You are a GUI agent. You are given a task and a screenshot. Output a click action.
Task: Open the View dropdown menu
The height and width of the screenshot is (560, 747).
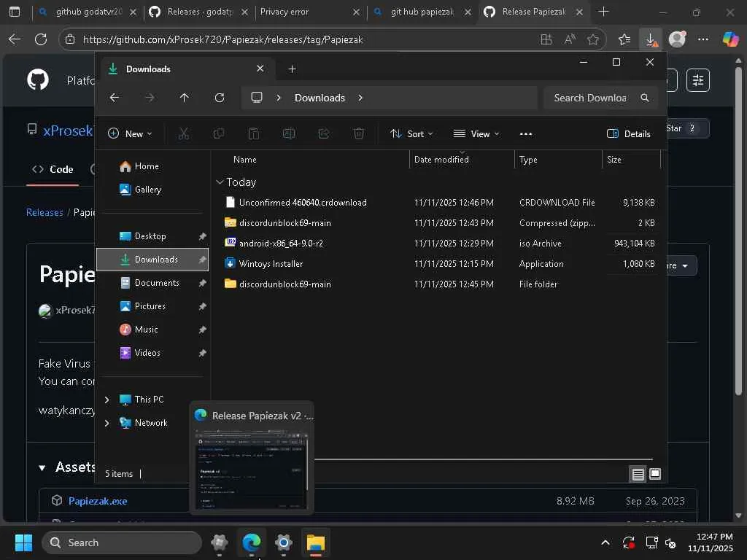tap(476, 134)
